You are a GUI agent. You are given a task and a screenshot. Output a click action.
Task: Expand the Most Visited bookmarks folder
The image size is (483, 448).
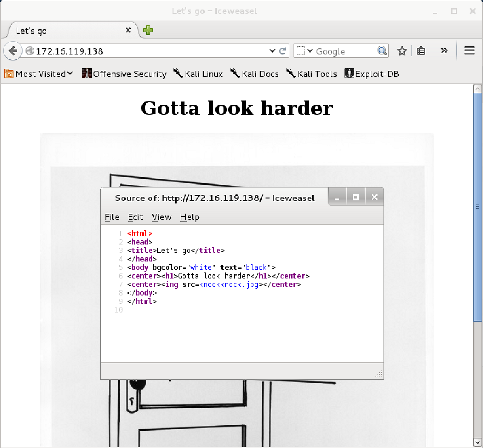39,74
